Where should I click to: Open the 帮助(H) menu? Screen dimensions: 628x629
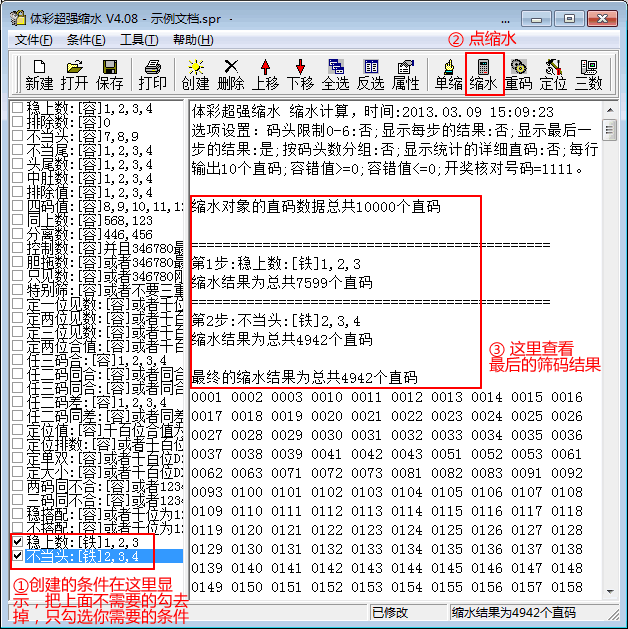point(193,40)
